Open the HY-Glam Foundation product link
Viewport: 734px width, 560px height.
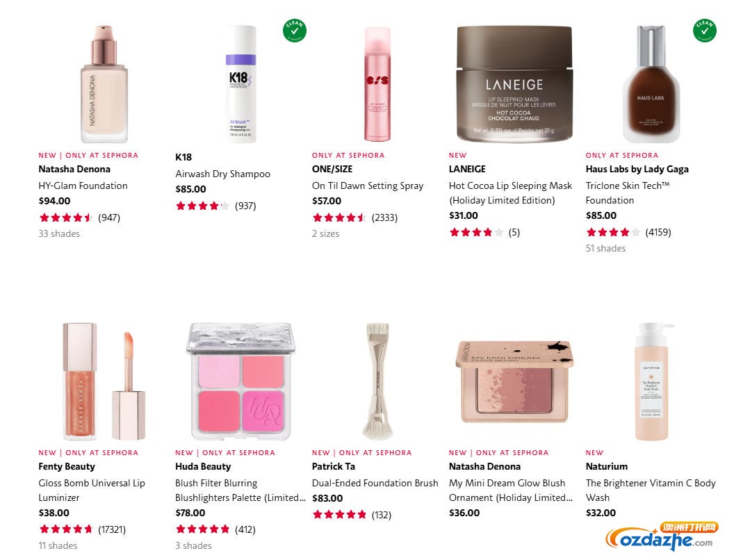tap(83, 186)
